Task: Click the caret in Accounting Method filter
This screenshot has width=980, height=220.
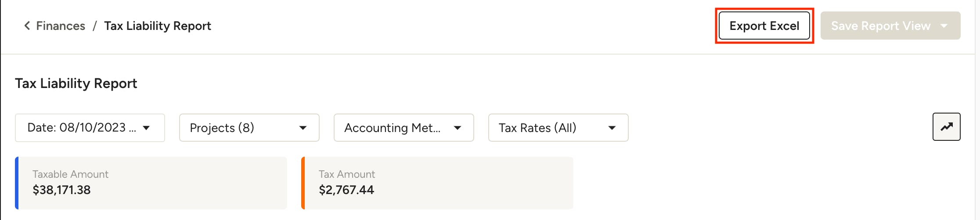Action: coord(458,128)
